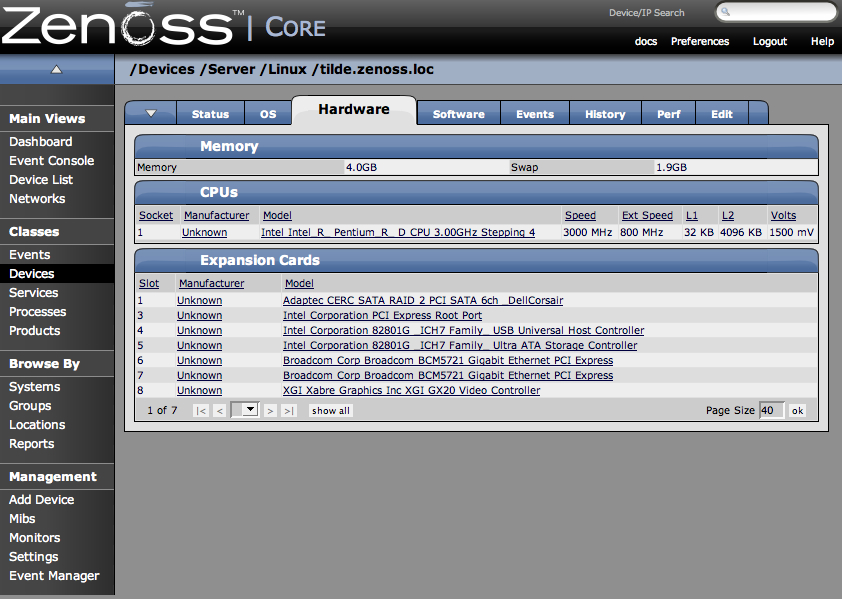Click Unknown manufacturer in CPUs row
Viewport: 842px width, 599px height.
[x=204, y=232]
